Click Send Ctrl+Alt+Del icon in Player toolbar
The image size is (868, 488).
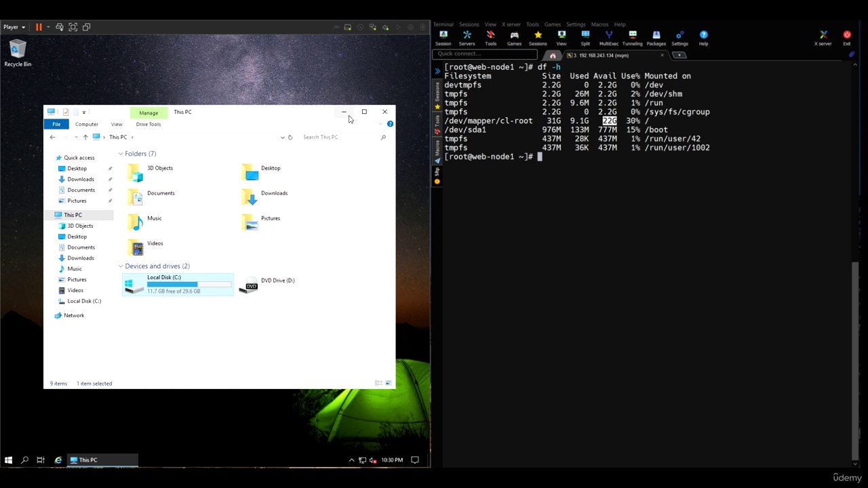[60, 27]
